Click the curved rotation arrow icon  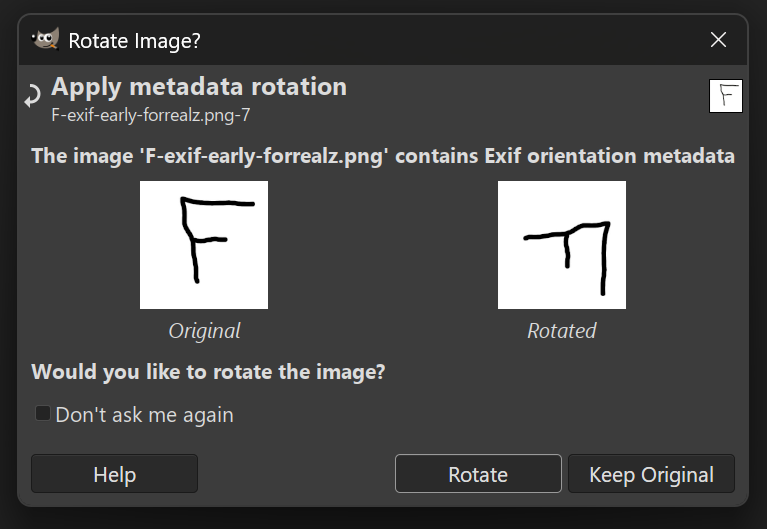point(33,95)
